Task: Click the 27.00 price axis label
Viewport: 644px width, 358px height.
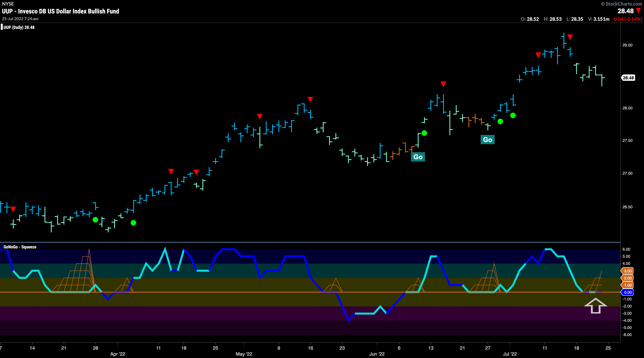Action: (x=627, y=173)
